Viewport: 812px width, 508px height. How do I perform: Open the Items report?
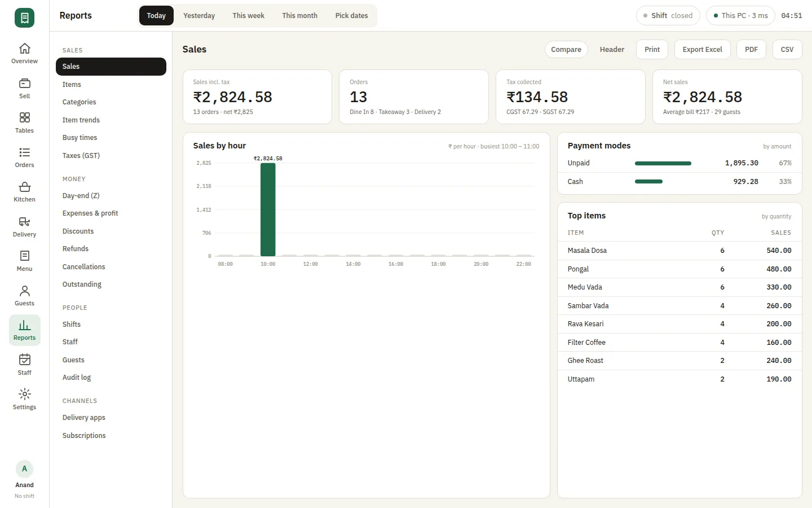(111, 85)
